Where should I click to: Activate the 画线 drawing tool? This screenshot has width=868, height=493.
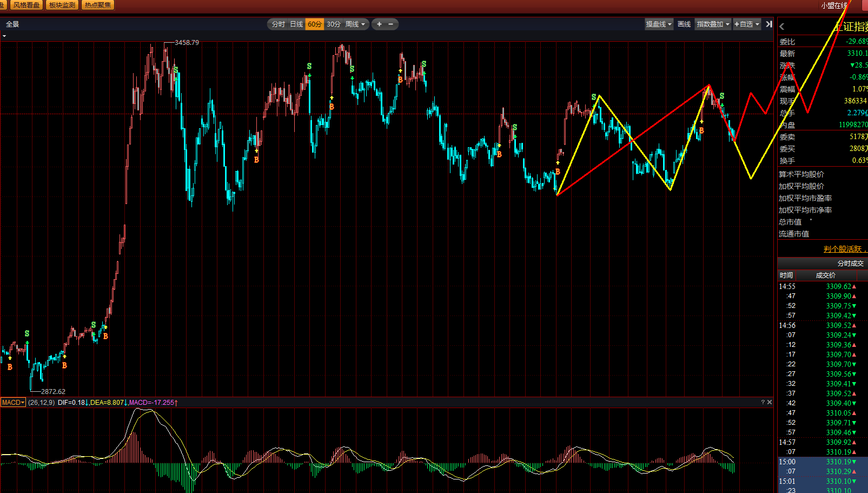tap(684, 24)
